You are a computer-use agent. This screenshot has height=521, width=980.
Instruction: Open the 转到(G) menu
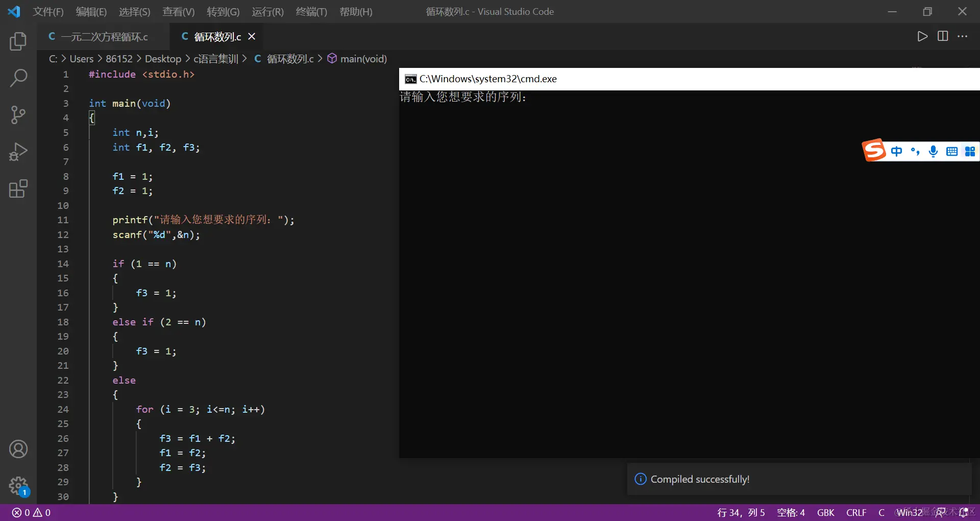223,12
